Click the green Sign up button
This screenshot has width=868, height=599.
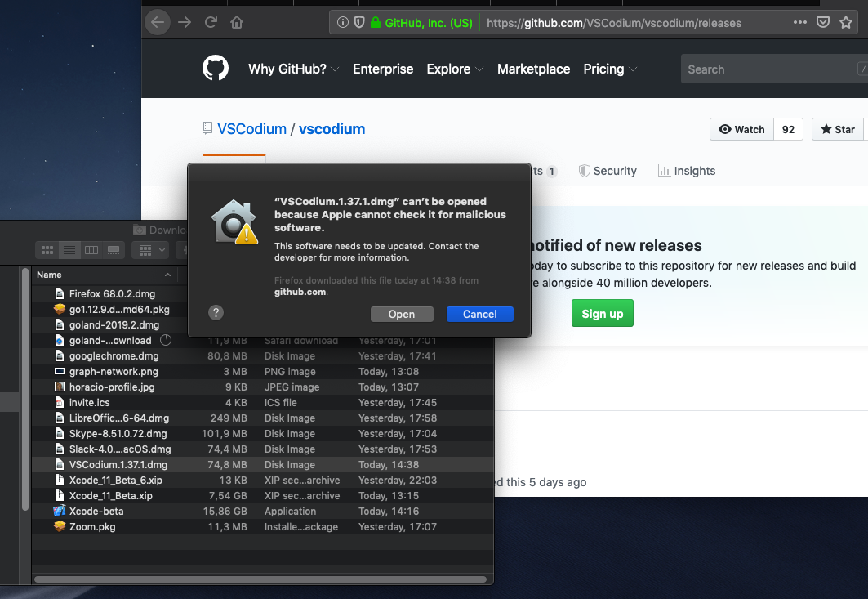[603, 314]
